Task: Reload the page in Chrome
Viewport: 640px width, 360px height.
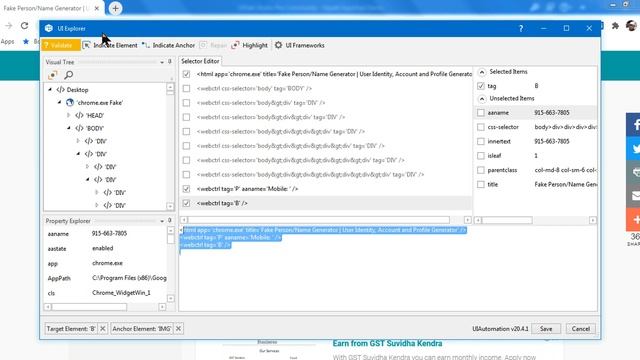Action: click(24, 26)
